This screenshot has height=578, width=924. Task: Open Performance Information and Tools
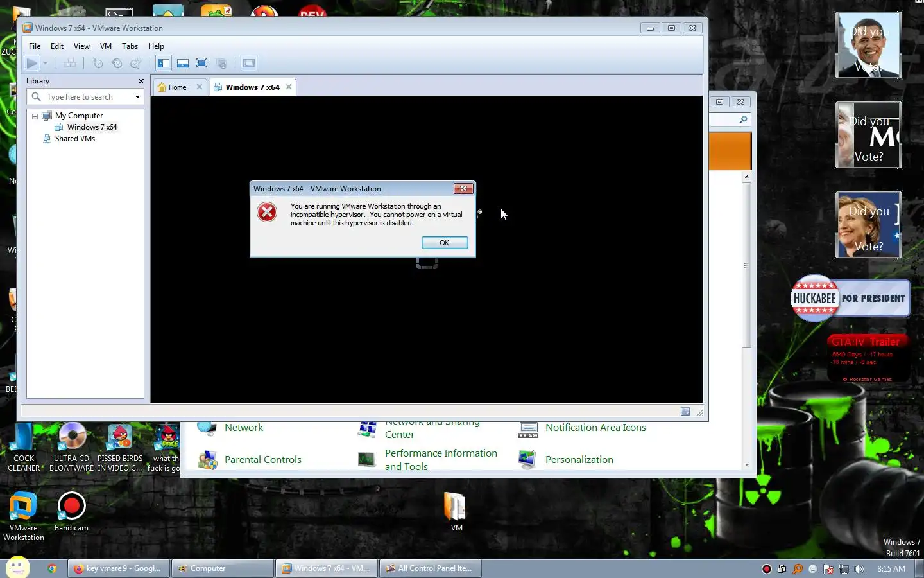(441, 460)
